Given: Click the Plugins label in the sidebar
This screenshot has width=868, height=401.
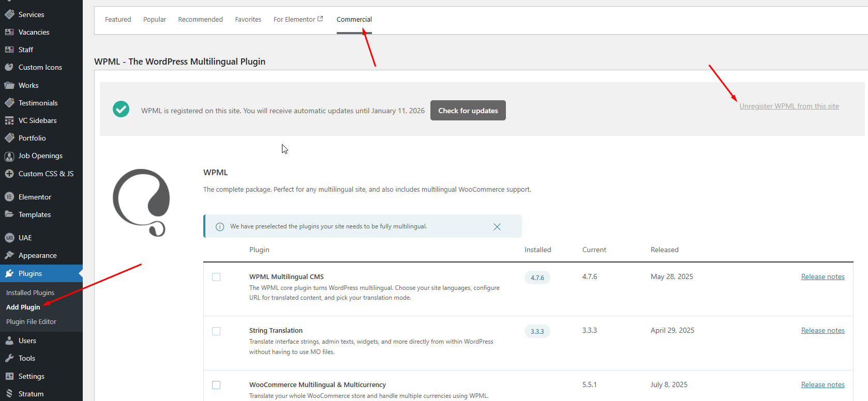Looking at the screenshot, I should [x=30, y=273].
